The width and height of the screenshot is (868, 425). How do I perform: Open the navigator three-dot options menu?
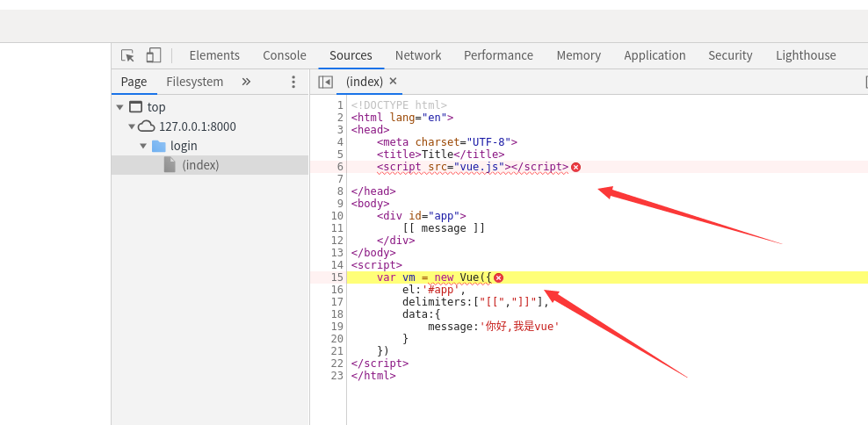point(293,82)
